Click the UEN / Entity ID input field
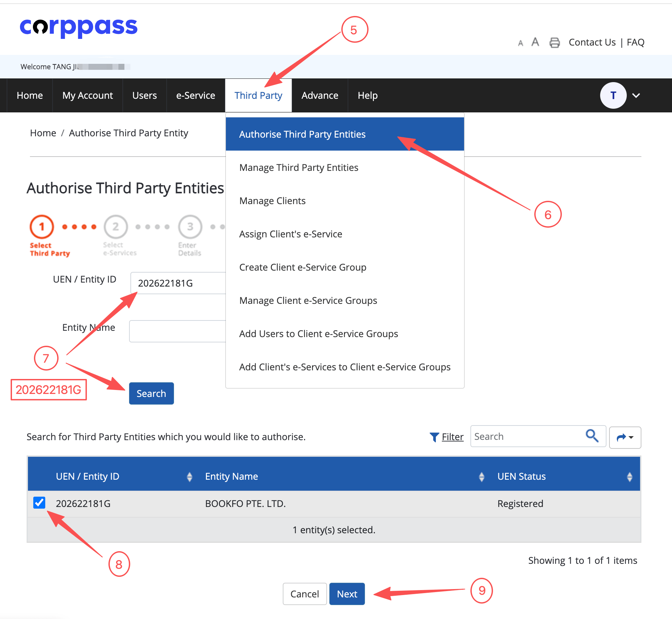The image size is (672, 619). (x=178, y=283)
